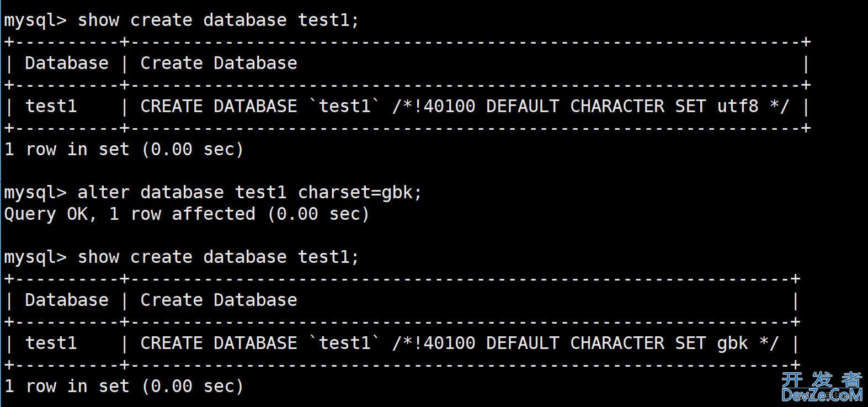This screenshot has width=868, height=407.
Task: Select the 'Database' header in first table
Action: [67, 64]
